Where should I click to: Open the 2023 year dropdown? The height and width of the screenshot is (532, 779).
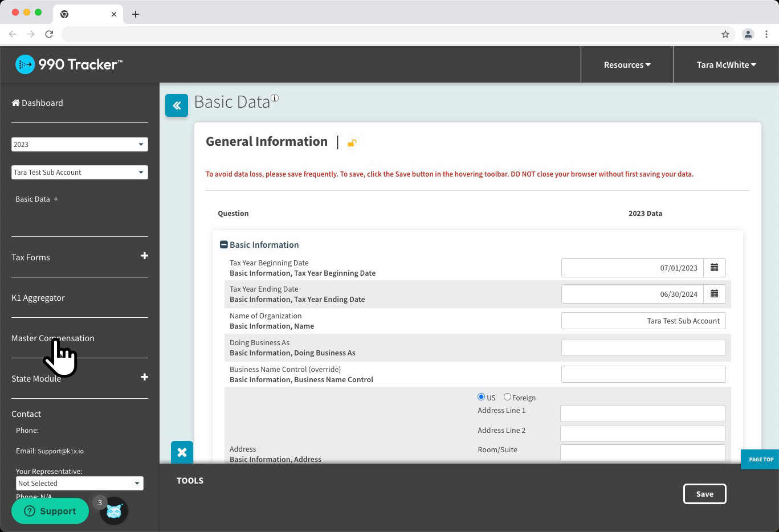point(80,145)
